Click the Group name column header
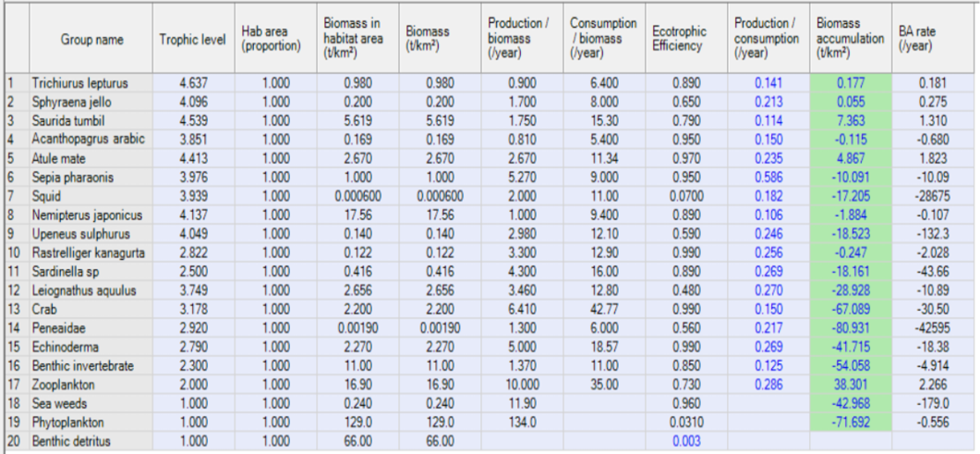This screenshot has width=980, height=454. [x=91, y=40]
